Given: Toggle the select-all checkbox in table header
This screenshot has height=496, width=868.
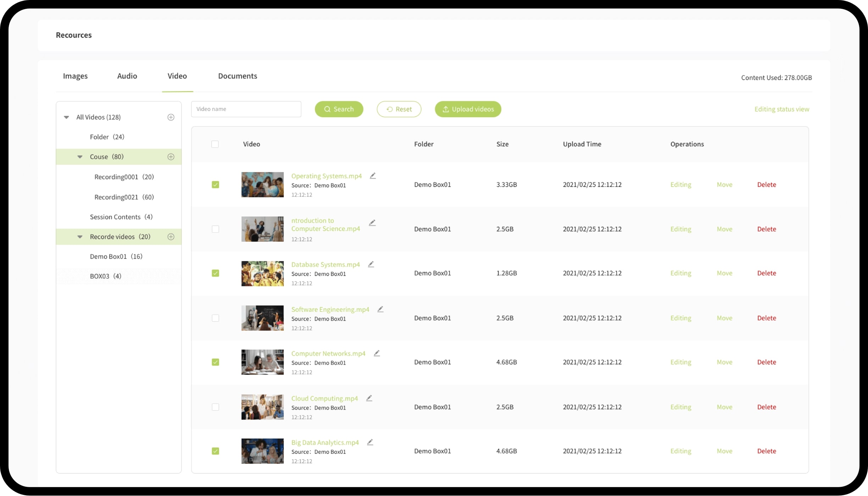Looking at the screenshot, I should tap(215, 144).
